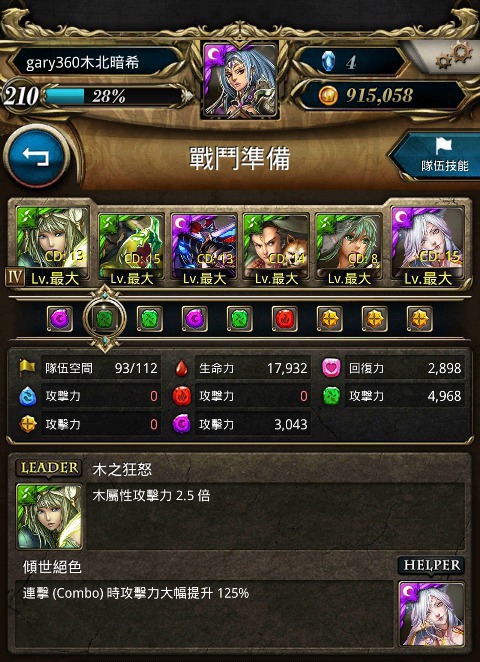
Task: Tap the leader portrait beside 木之狂怒
Action: (x=49, y=516)
